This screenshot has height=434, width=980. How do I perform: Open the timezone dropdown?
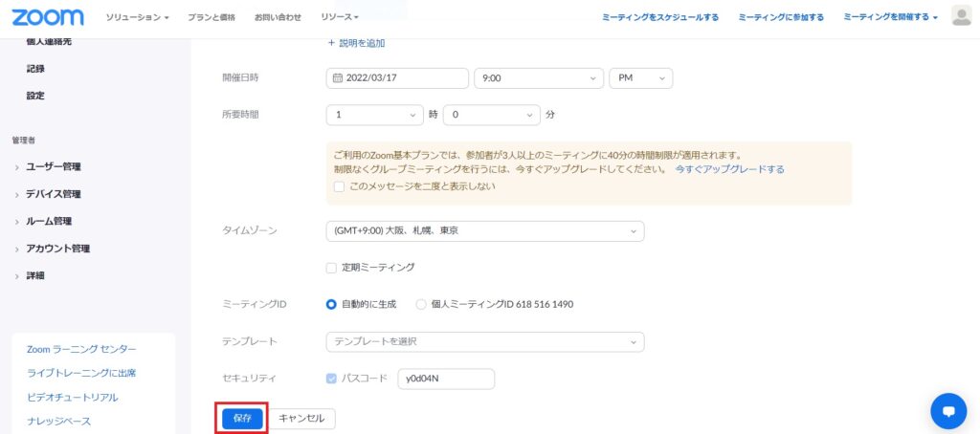[484, 231]
